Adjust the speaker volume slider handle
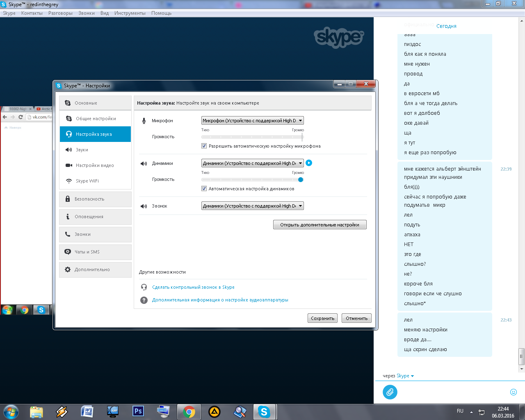525x420 pixels. click(x=301, y=180)
